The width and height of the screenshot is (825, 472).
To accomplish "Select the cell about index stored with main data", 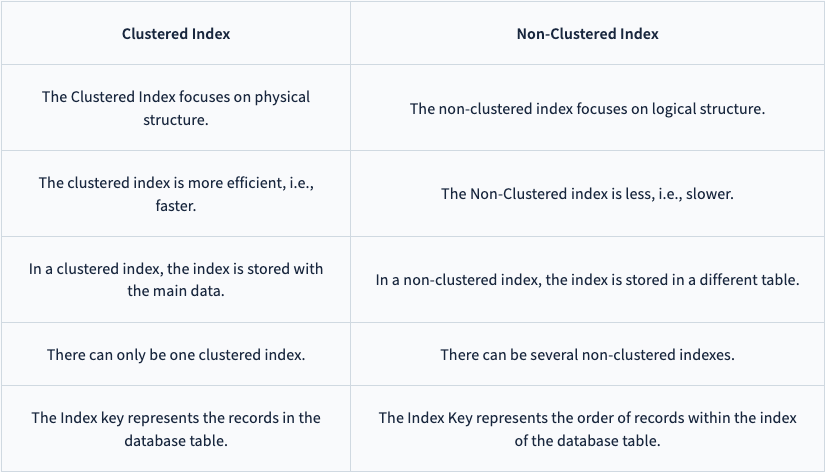I will tap(176, 279).
